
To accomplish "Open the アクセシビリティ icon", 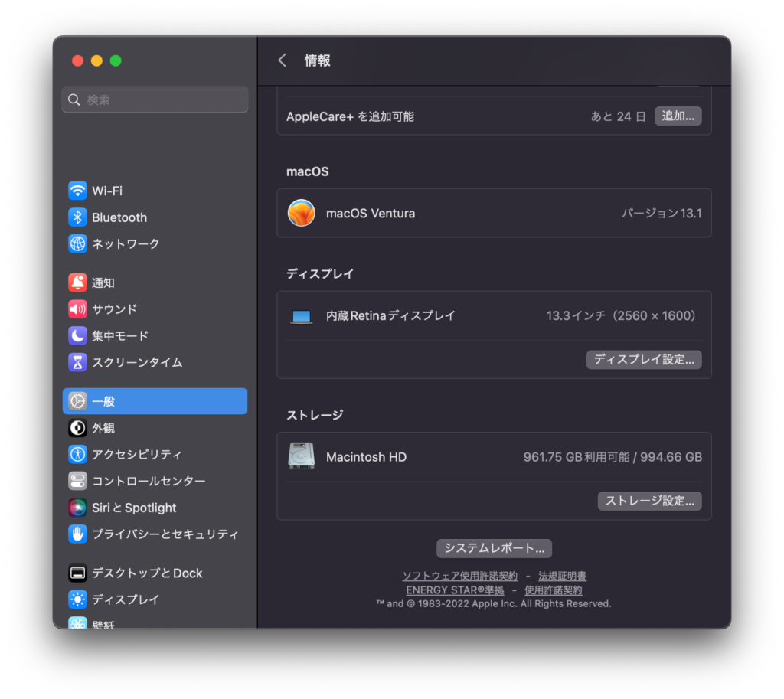I will point(77,455).
